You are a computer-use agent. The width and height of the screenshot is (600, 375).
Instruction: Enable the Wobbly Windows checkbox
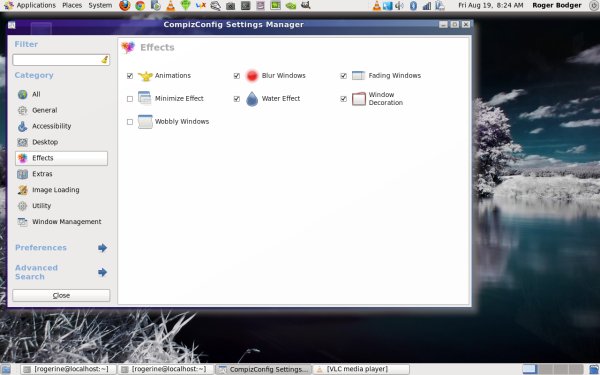pos(130,122)
